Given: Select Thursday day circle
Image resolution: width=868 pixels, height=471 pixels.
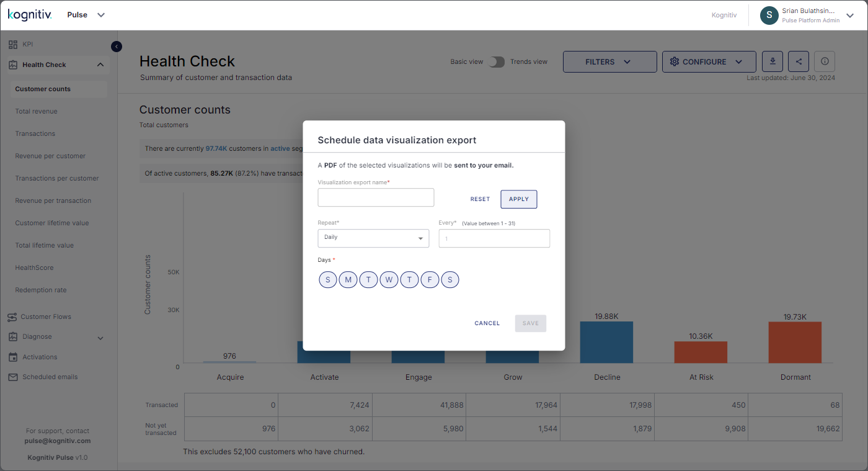Looking at the screenshot, I should point(409,280).
